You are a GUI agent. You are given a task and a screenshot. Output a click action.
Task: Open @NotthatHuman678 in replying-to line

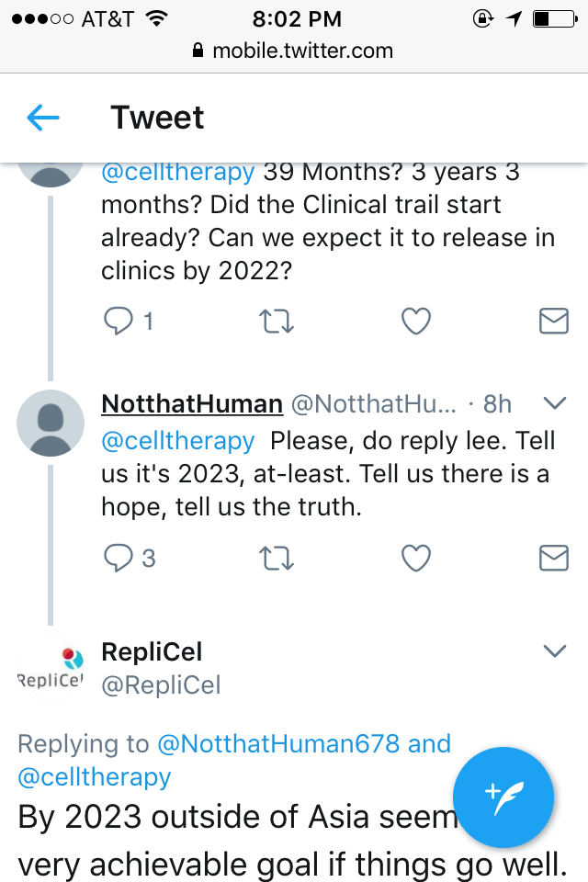(279, 744)
